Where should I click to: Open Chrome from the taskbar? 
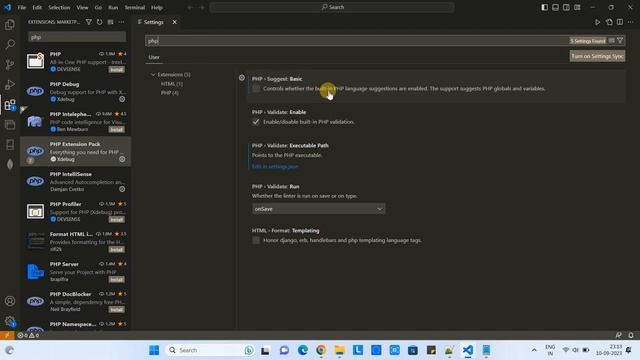tap(321, 350)
